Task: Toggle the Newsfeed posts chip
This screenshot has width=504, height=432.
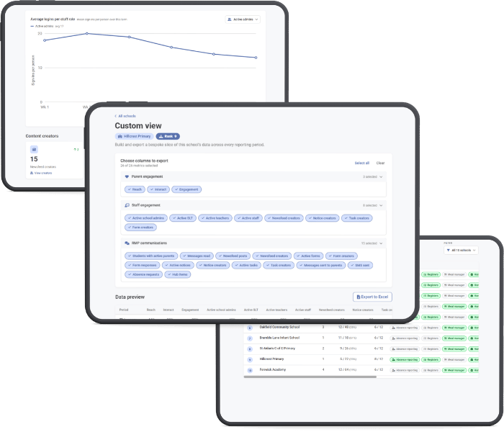Action: (233, 256)
